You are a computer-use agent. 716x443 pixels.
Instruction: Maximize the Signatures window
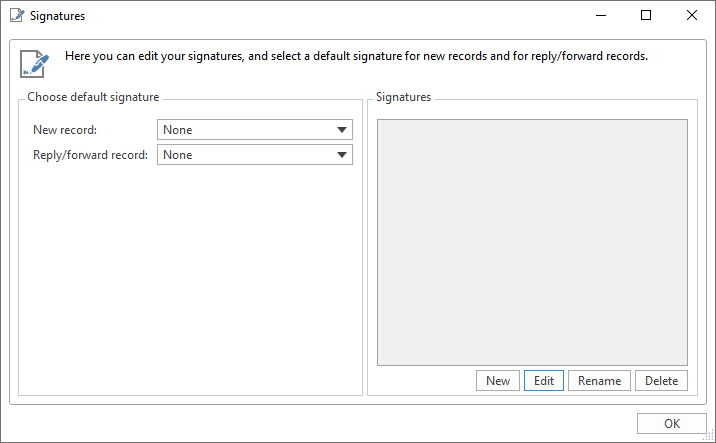click(646, 16)
